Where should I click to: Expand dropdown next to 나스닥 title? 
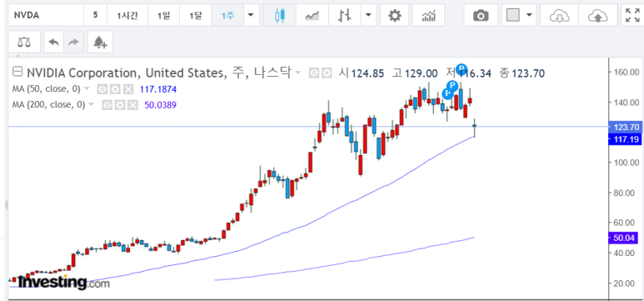click(x=298, y=73)
